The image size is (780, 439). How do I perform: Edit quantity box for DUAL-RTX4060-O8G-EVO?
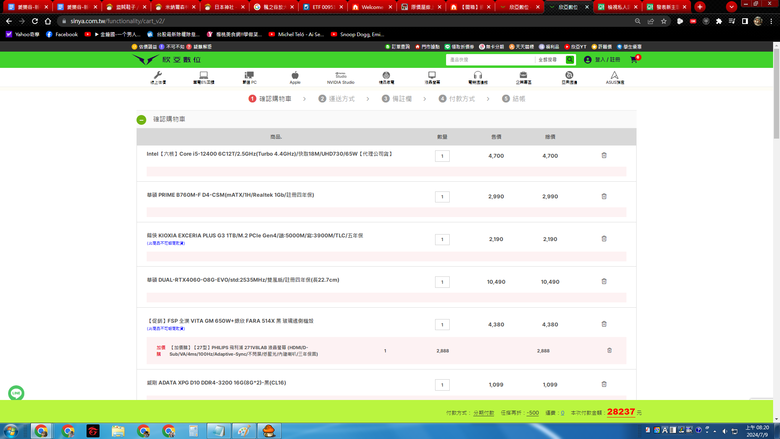(442, 282)
